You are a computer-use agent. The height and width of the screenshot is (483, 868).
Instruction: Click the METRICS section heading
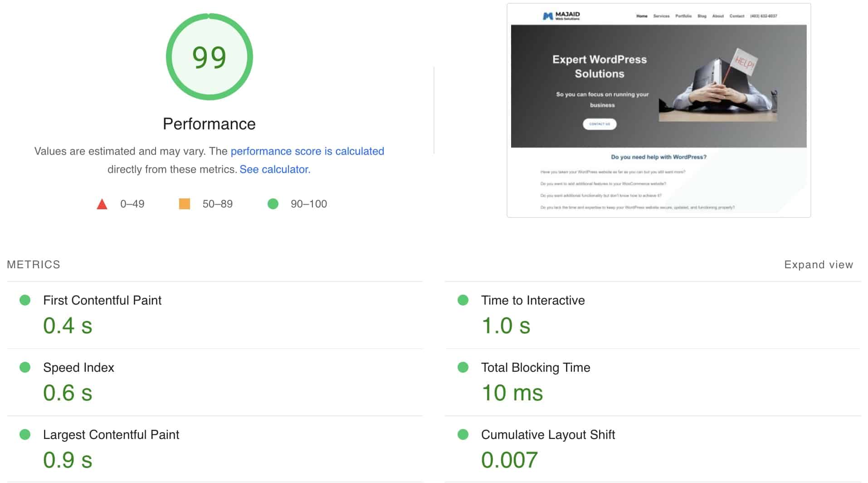coord(34,265)
